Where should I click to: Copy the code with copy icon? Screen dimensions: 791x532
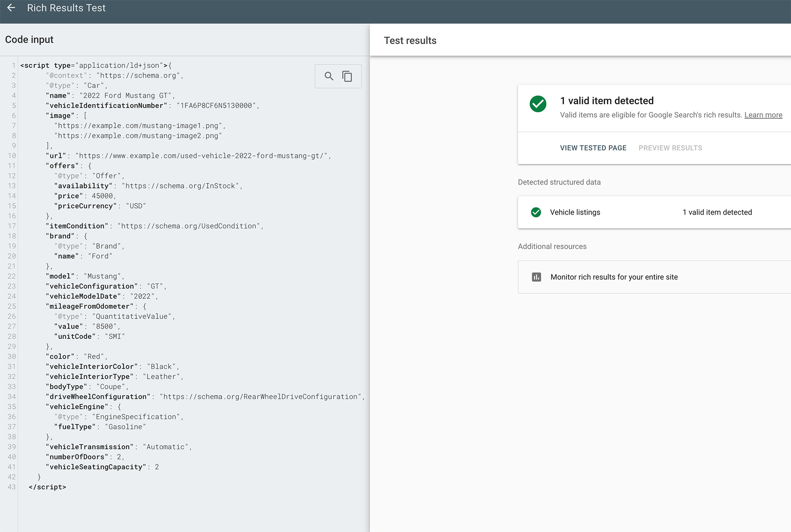pos(347,76)
